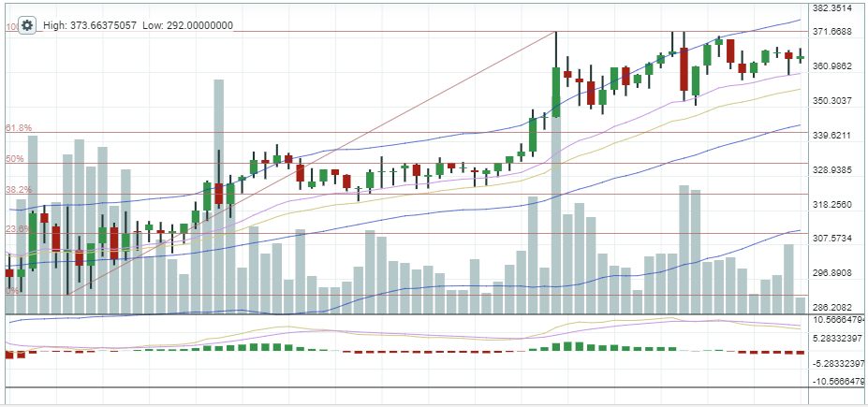Select the 50% Fibonacci retracement label
Image resolution: width=868 pixels, height=407 pixels.
click(x=14, y=159)
